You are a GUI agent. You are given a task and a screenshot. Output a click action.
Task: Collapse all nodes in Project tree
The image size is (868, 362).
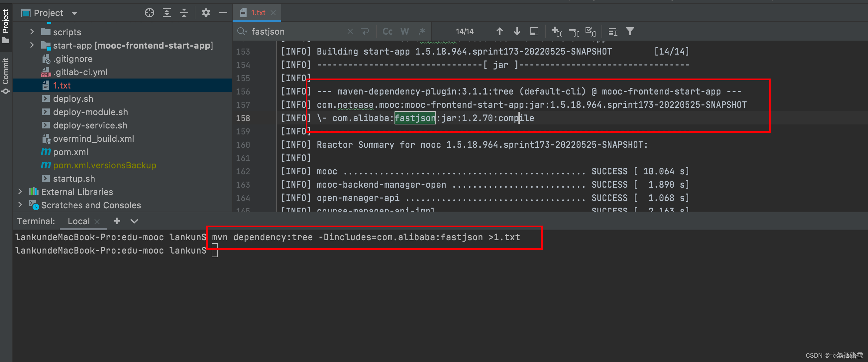click(184, 13)
